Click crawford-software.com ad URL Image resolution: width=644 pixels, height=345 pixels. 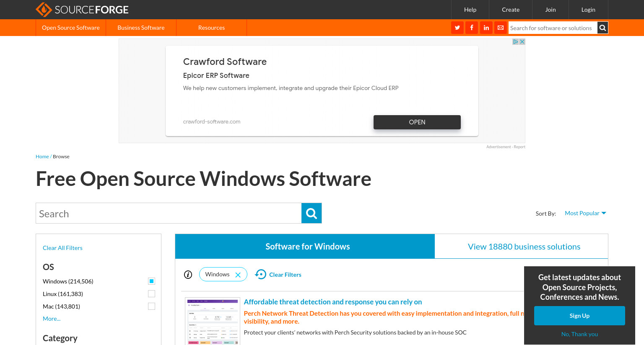(x=212, y=122)
